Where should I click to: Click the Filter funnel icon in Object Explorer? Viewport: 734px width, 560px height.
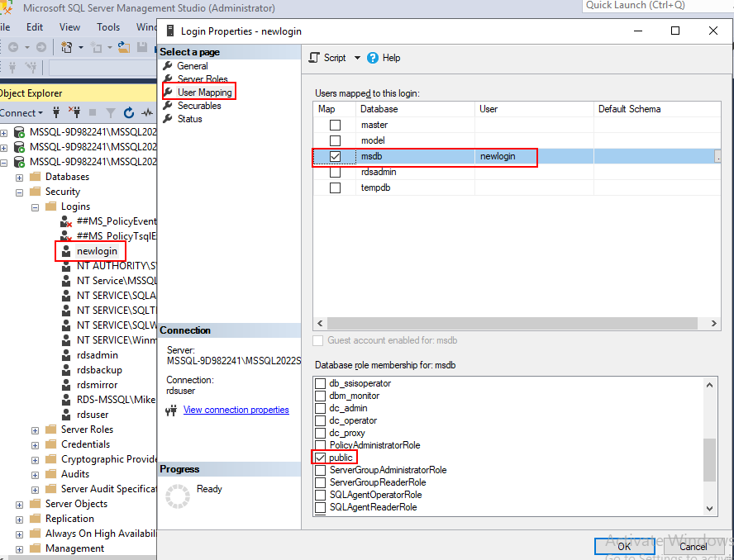pos(111,113)
